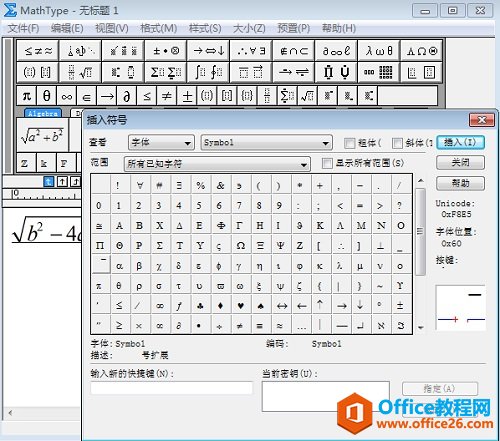The height and width of the screenshot is (441, 500).
Task: Insert pi from the small symbol bar
Action: (x=26, y=96)
